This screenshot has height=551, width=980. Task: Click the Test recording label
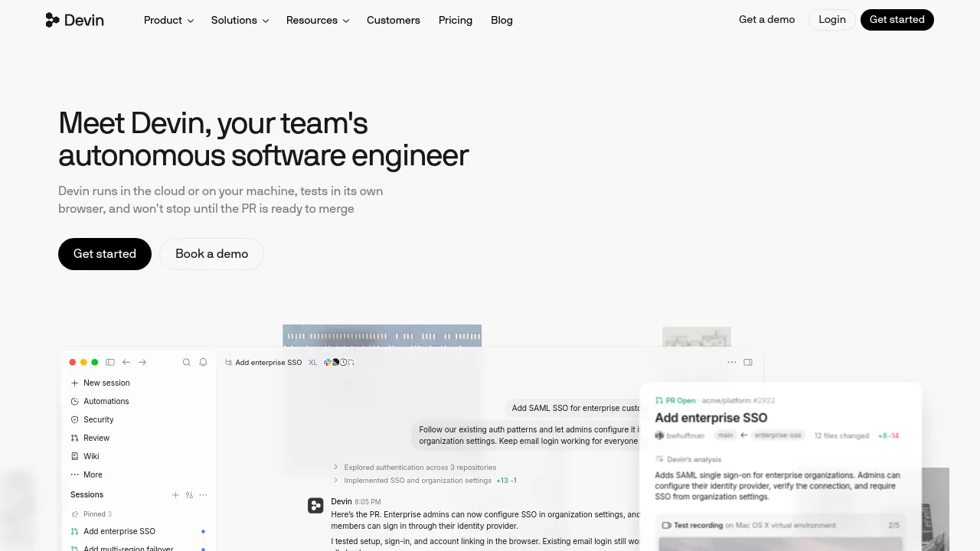tap(698, 526)
